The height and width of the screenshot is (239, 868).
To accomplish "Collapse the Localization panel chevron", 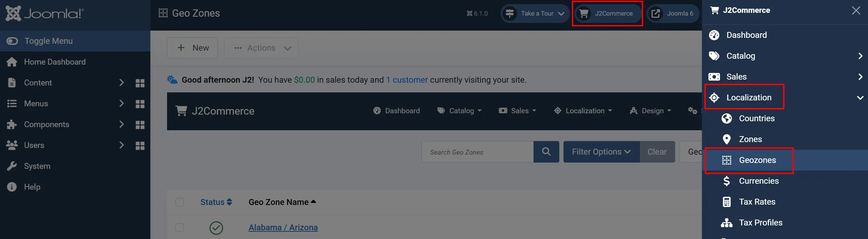I will (x=860, y=98).
